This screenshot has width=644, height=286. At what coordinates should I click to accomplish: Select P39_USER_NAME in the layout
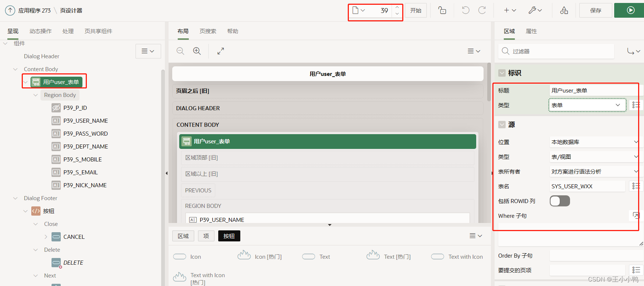pyautogui.click(x=328, y=218)
